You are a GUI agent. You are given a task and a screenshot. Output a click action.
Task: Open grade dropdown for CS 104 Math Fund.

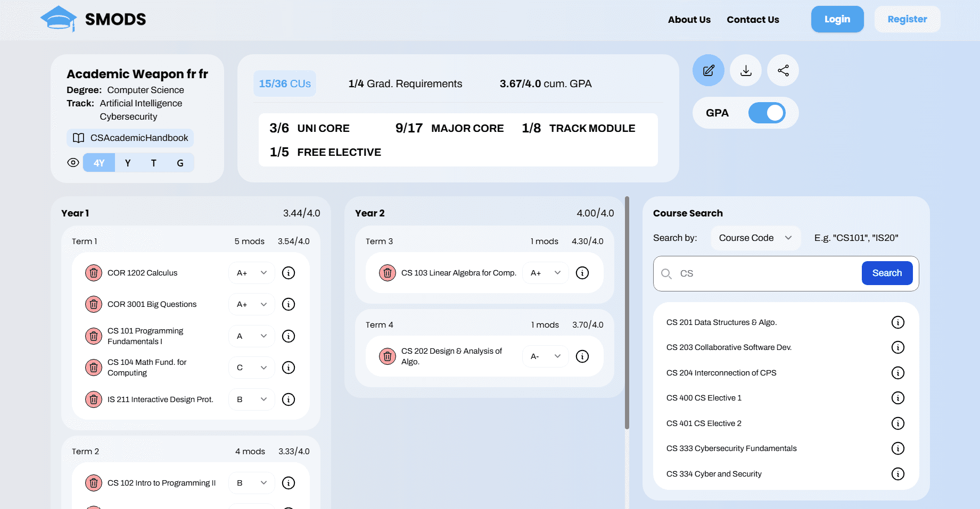252,368
